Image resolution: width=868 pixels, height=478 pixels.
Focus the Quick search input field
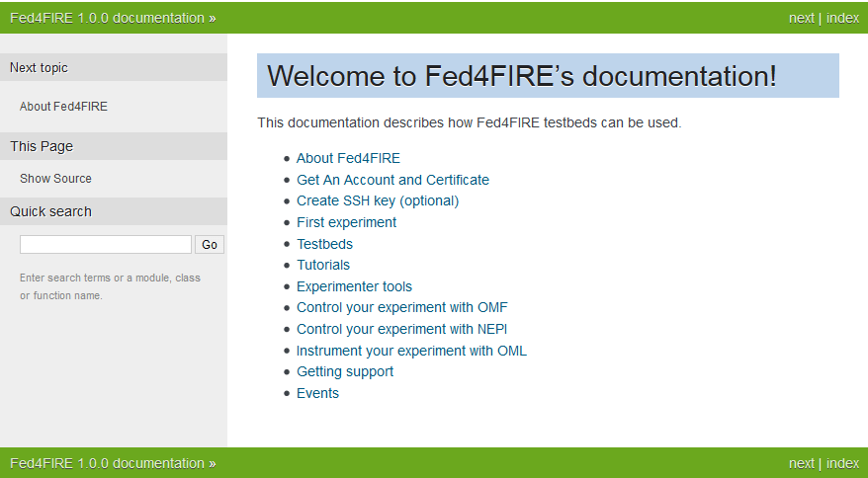tap(106, 245)
